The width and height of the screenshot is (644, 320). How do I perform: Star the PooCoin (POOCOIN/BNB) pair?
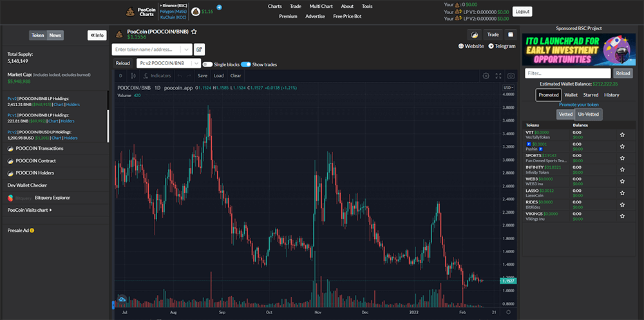click(194, 32)
